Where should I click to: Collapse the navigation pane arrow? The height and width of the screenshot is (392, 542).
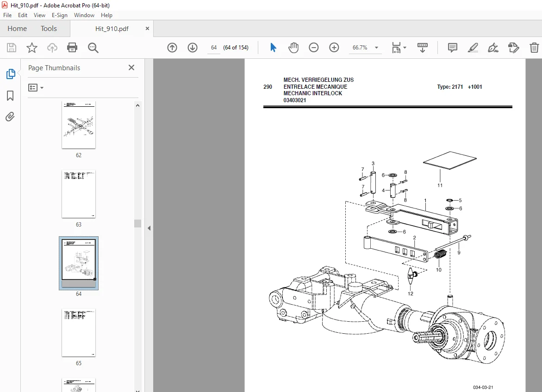pyautogui.click(x=149, y=228)
